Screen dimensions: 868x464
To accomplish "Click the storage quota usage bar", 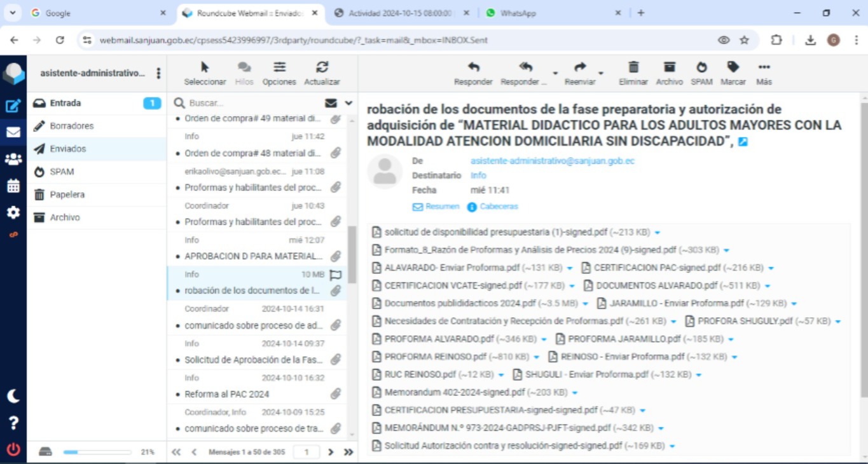I will (x=97, y=452).
